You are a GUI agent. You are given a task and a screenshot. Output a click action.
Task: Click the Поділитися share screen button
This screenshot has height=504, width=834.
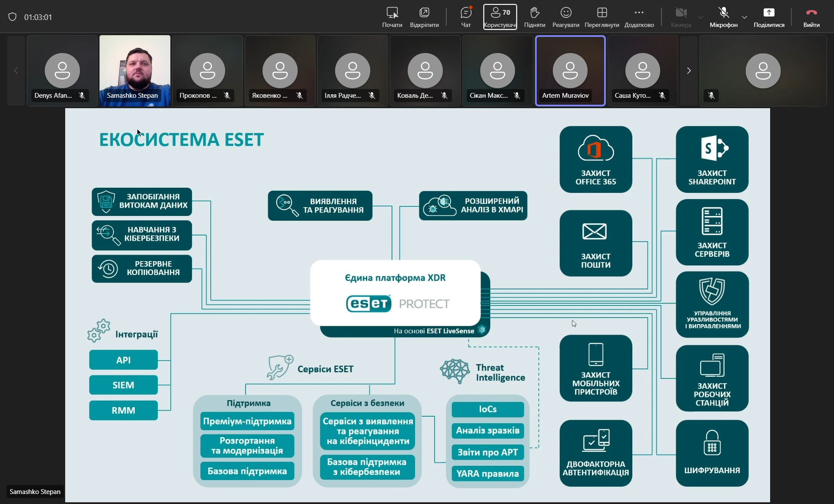point(769,17)
